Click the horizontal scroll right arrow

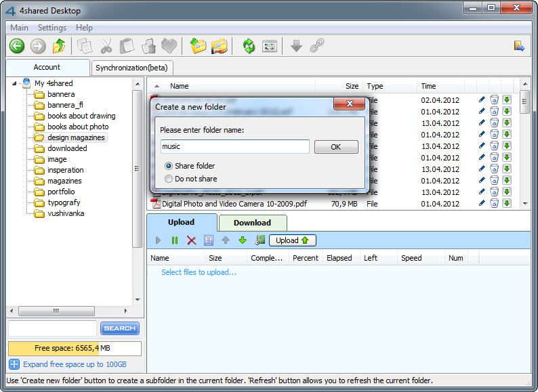[125, 311]
